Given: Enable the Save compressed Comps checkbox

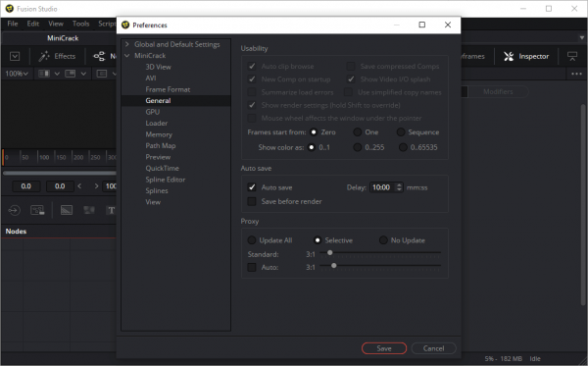Looking at the screenshot, I should [351, 66].
